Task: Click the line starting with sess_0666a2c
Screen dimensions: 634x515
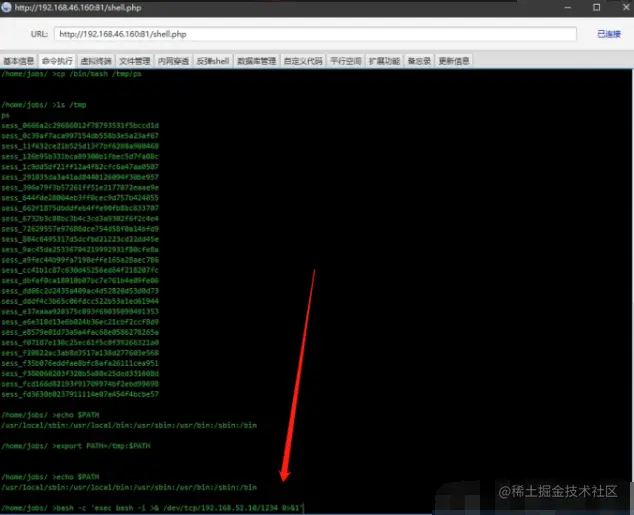Action: (x=80, y=125)
